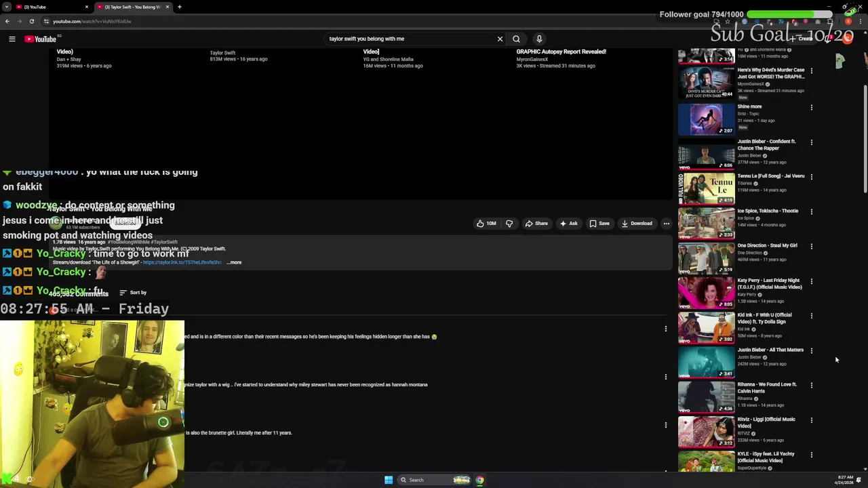Download the video
Image resolution: width=868 pixels, height=488 pixels.
[637, 223]
